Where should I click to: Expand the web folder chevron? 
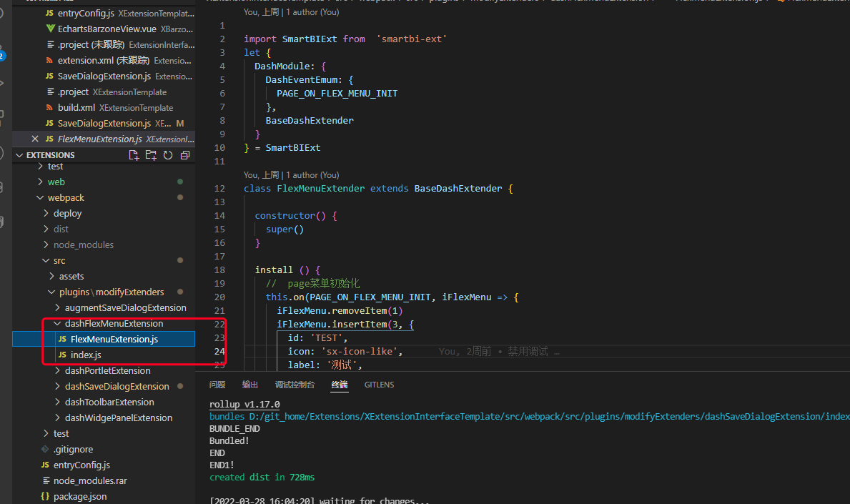tap(40, 182)
